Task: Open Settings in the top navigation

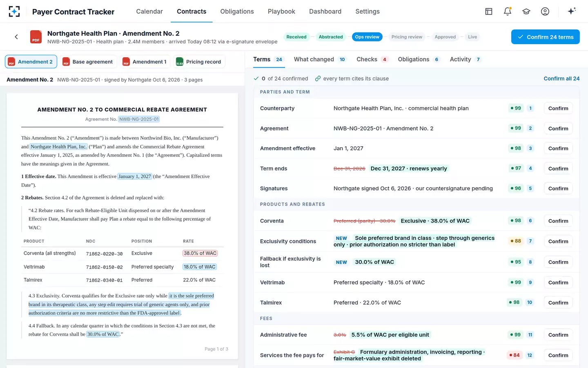Action: 367,11
